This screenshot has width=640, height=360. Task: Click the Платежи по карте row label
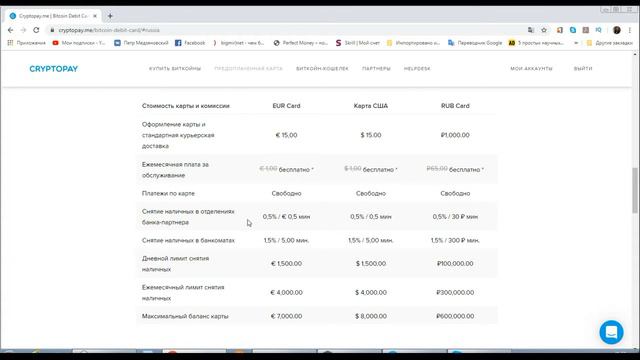(x=168, y=193)
